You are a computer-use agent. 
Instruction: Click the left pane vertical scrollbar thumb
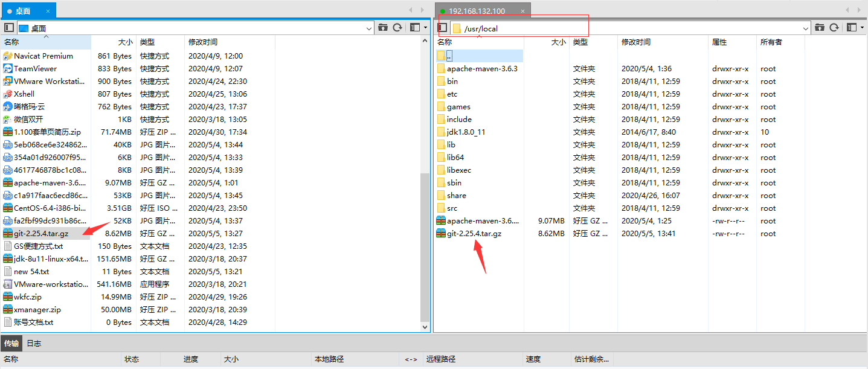point(425,248)
